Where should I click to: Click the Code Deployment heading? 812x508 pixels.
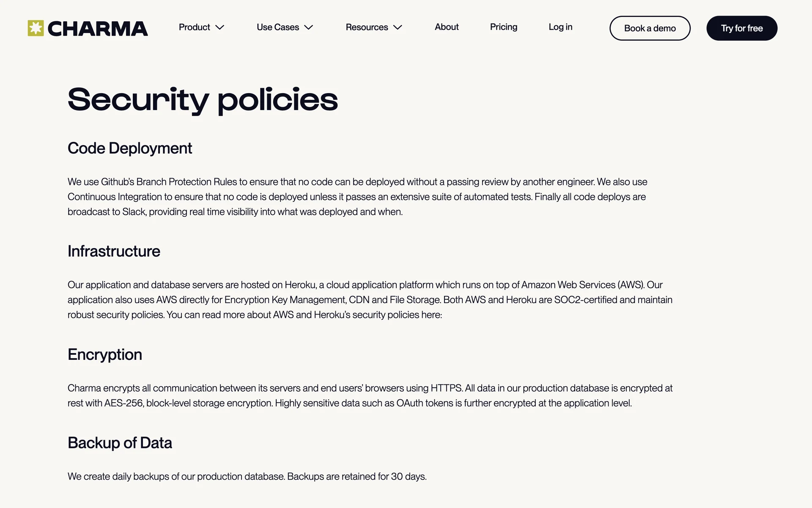[x=129, y=148]
